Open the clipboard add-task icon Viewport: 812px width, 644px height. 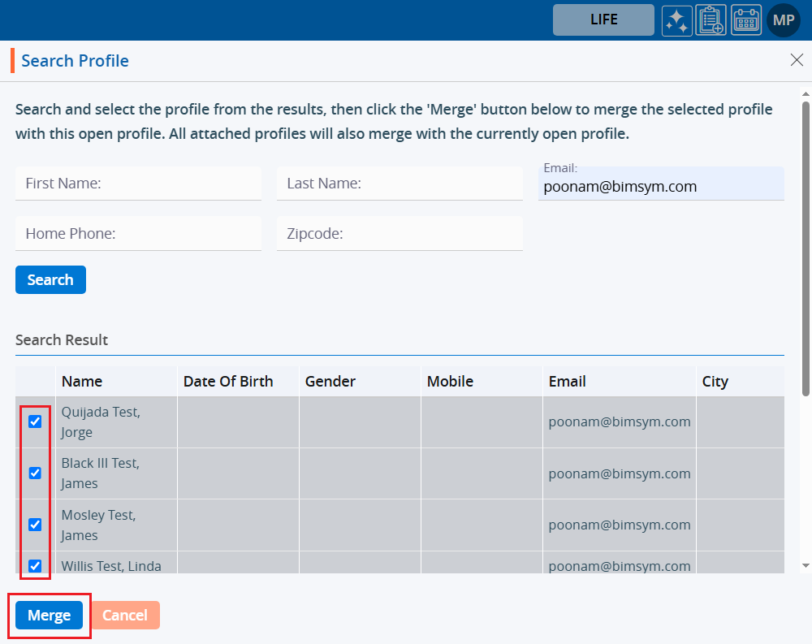(x=711, y=20)
